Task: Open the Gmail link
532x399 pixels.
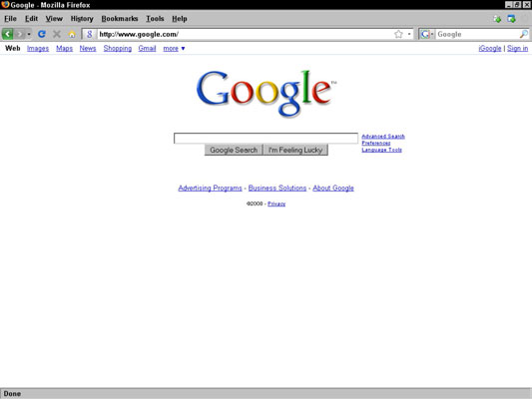Action: tap(147, 49)
